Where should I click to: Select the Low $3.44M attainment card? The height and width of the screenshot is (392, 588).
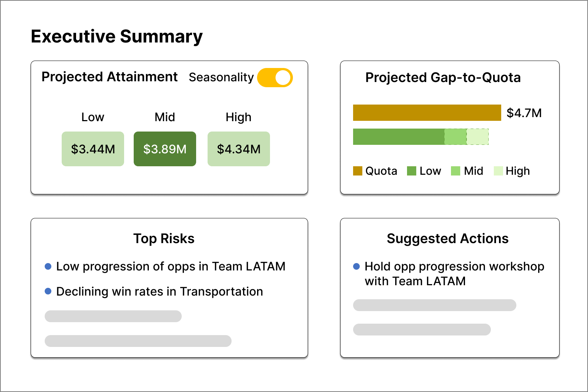(93, 149)
